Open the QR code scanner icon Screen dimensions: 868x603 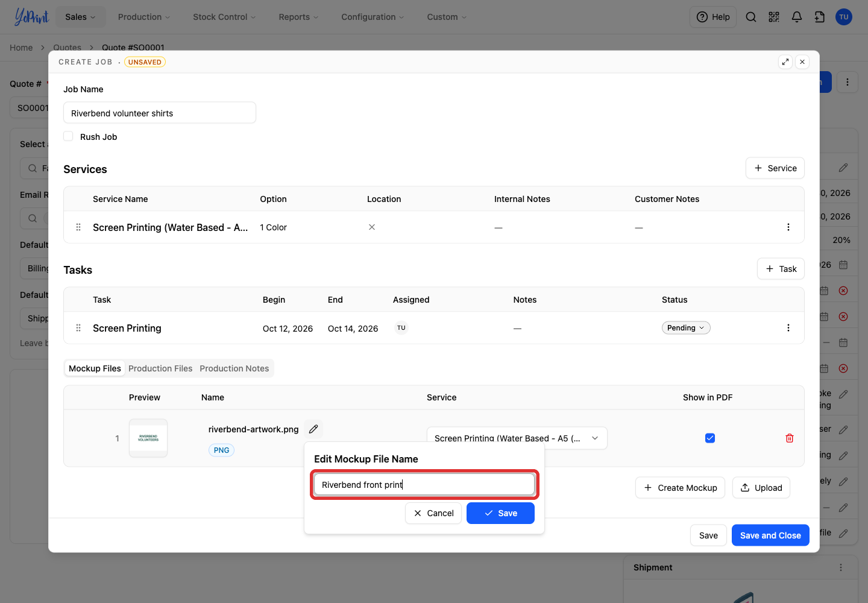coord(774,17)
